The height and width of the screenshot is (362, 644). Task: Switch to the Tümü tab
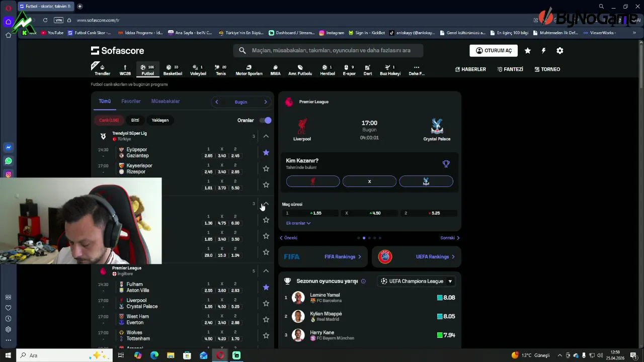[105, 101]
